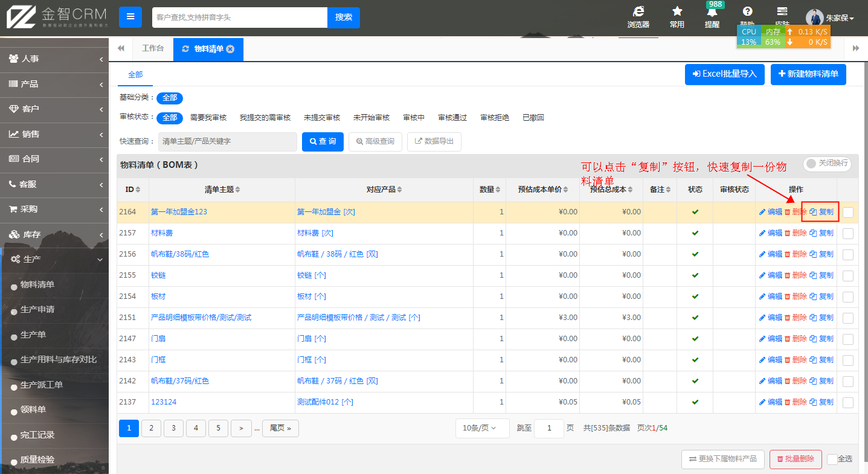Sort by 清单主题 column arrows
Screen dimensions: 868x474
click(238, 190)
